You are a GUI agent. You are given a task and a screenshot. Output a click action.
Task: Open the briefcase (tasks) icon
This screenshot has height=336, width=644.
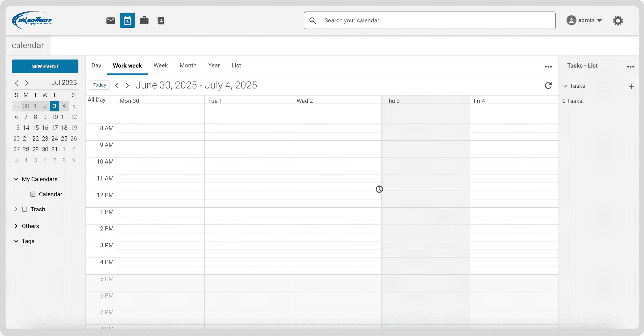tap(144, 20)
